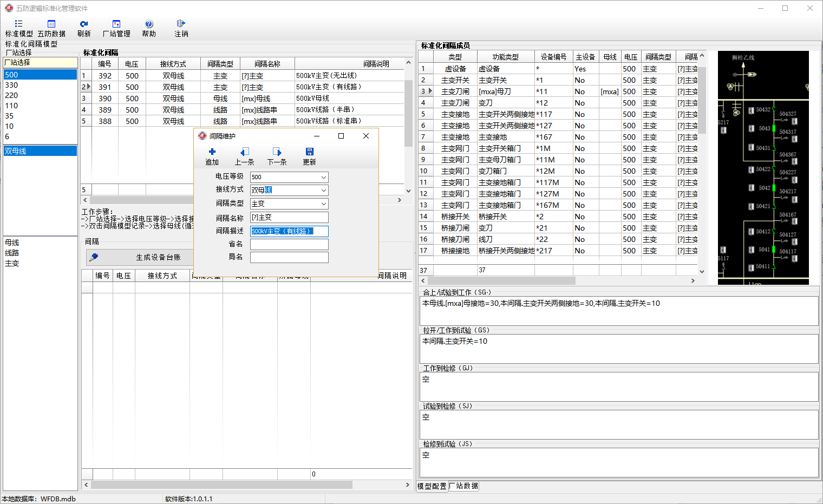Open the 电压等级 dropdown
The width and height of the screenshot is (823, 504).
pos(323,177)
